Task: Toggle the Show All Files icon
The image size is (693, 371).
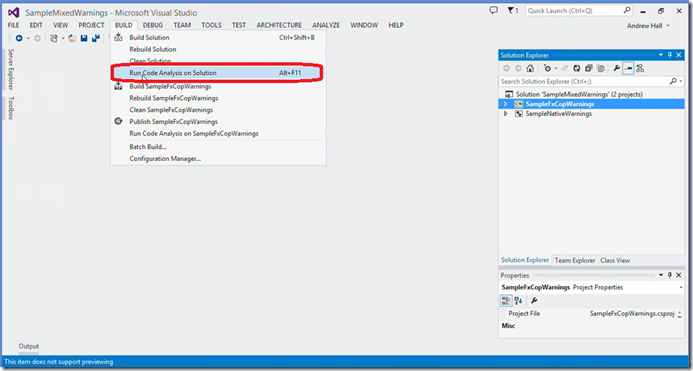Action: coord(601,69)
